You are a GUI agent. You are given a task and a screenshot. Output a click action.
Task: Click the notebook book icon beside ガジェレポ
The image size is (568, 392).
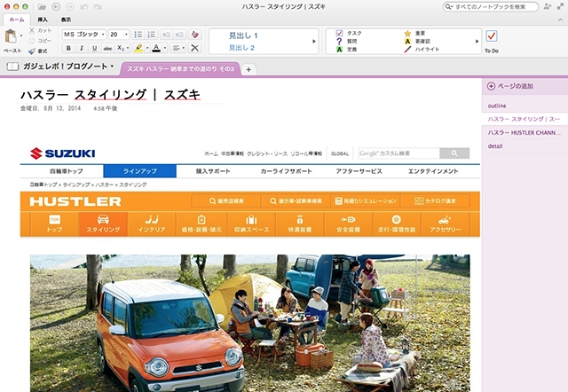click(12, 67)
